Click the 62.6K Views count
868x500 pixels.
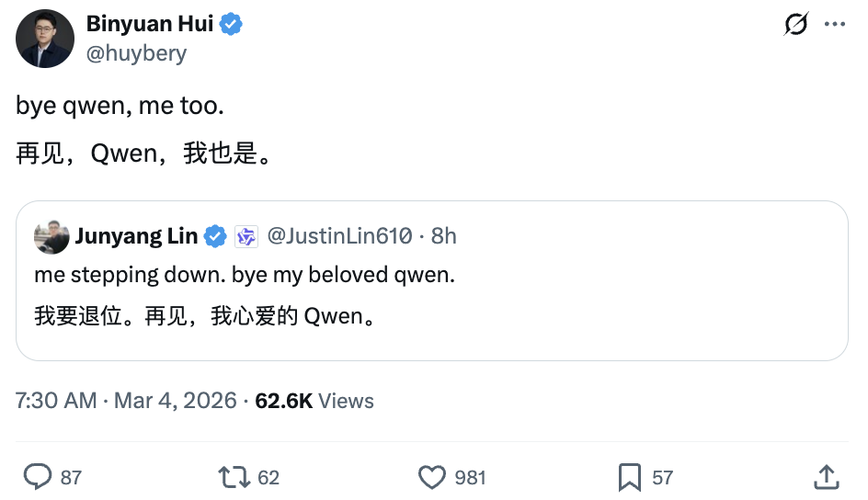pos(314,401)
